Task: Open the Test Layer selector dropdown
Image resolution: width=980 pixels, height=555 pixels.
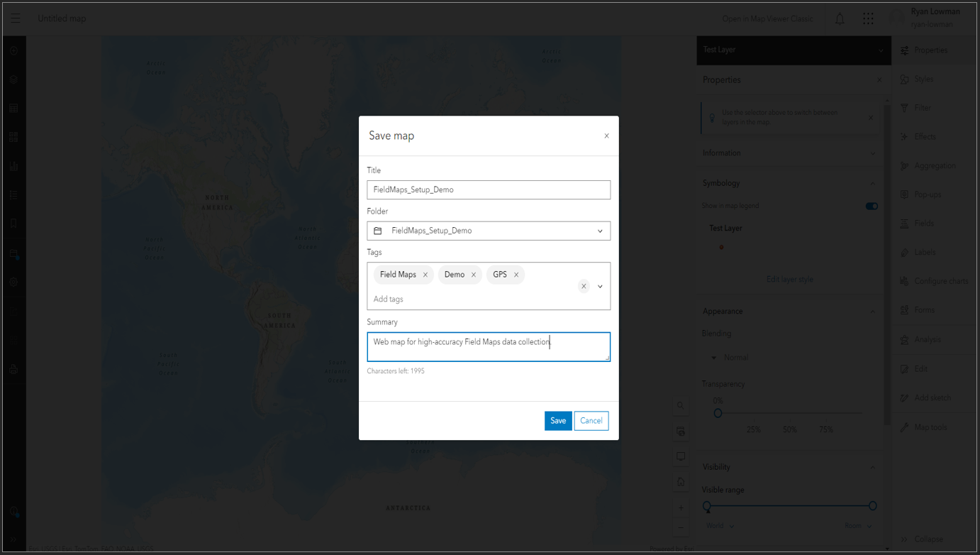Action: (793, 50)
